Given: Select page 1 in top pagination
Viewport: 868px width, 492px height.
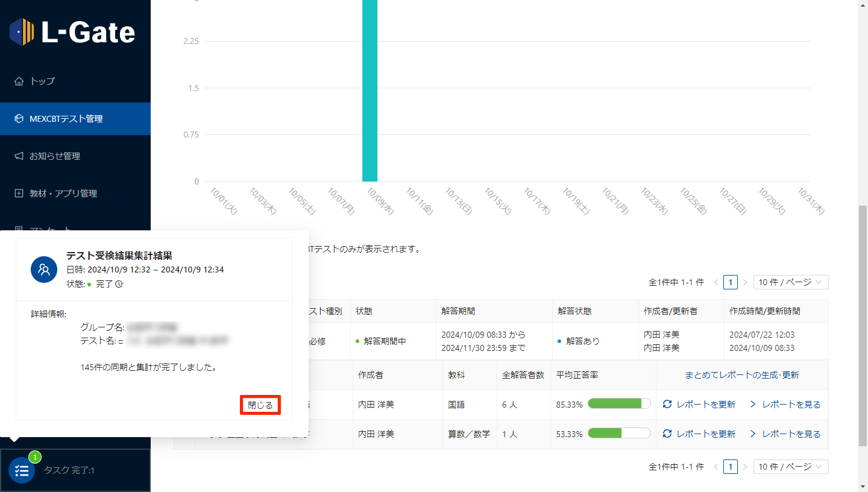Looking at the screenshot, I should [730, 282].
